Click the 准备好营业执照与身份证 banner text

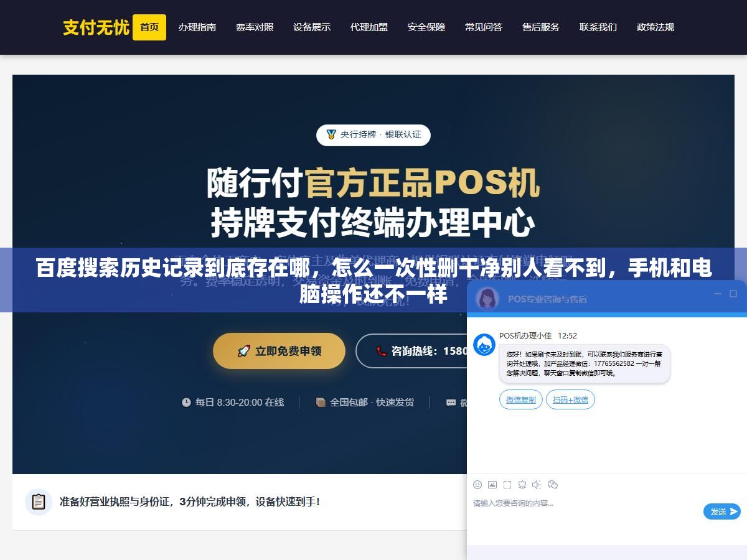[190, 502]
